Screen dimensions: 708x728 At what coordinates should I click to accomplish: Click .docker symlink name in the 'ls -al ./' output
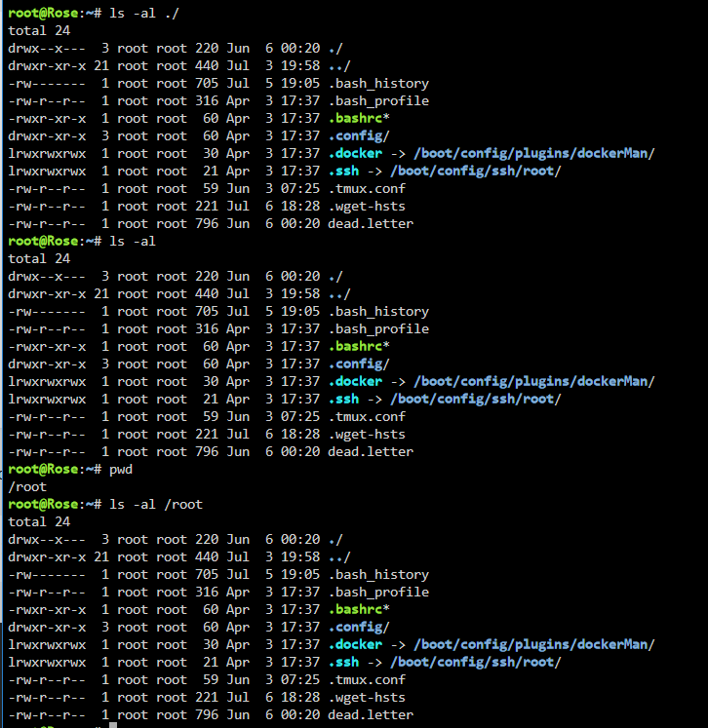pyautogui.click(x=355, y=154)
